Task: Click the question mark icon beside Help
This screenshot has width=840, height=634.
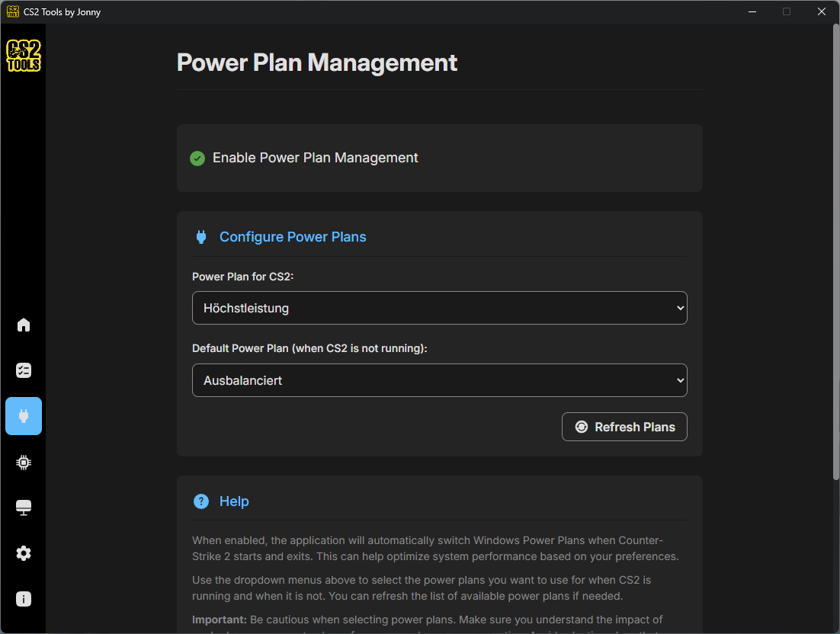Action: tap(200, 501)
